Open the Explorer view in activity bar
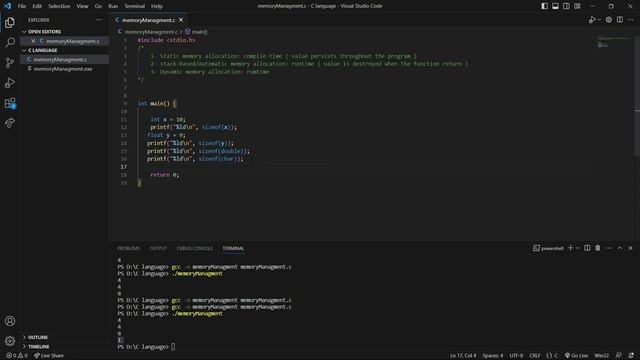The image size is (640, 360). (x=10, y=22)
